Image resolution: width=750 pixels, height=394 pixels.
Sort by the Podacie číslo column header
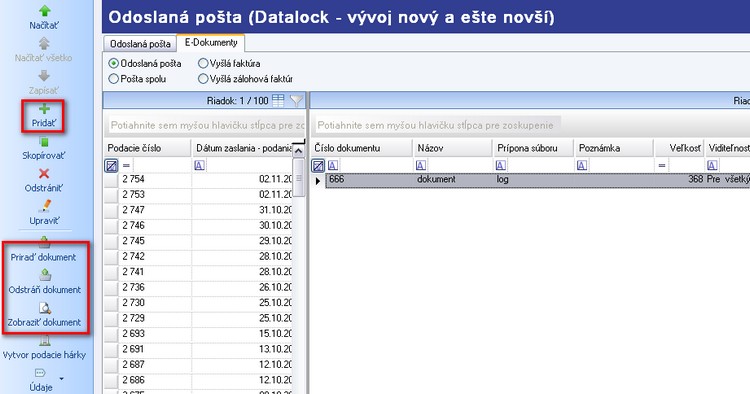tap(147, 148)
